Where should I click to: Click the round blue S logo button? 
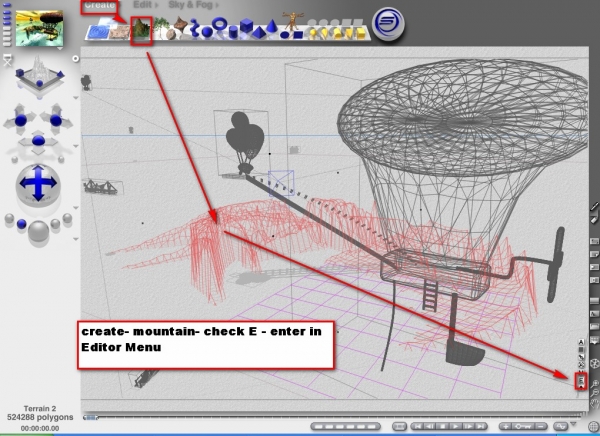388,23
